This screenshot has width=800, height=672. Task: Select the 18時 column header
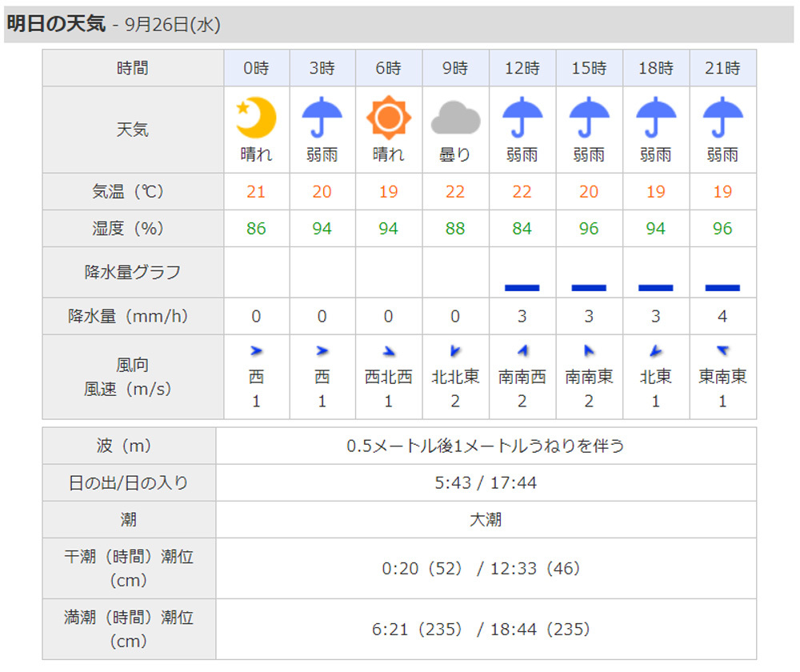[656, 69]
